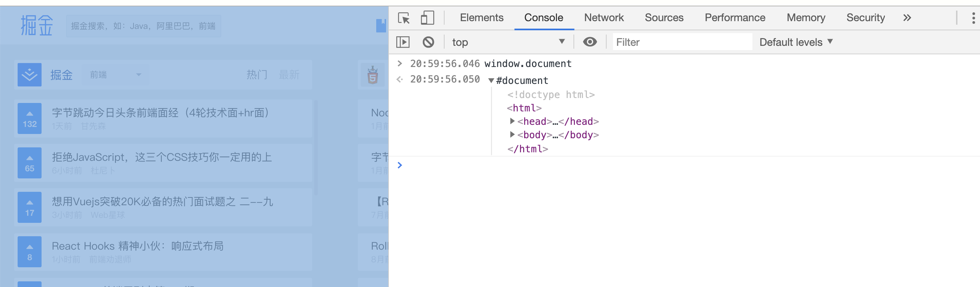Viewport: 980px width, 287px height.
Task: Open the Network tab
Action: point(604,18)
